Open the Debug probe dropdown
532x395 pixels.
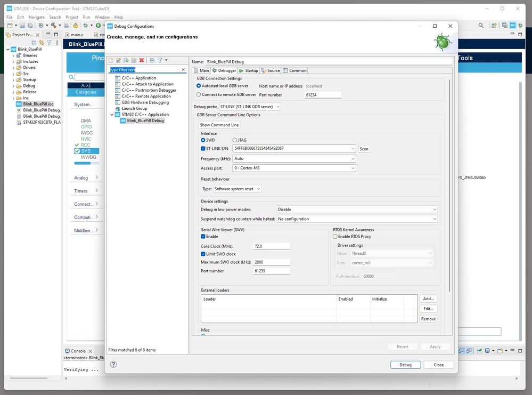point(250,107)
